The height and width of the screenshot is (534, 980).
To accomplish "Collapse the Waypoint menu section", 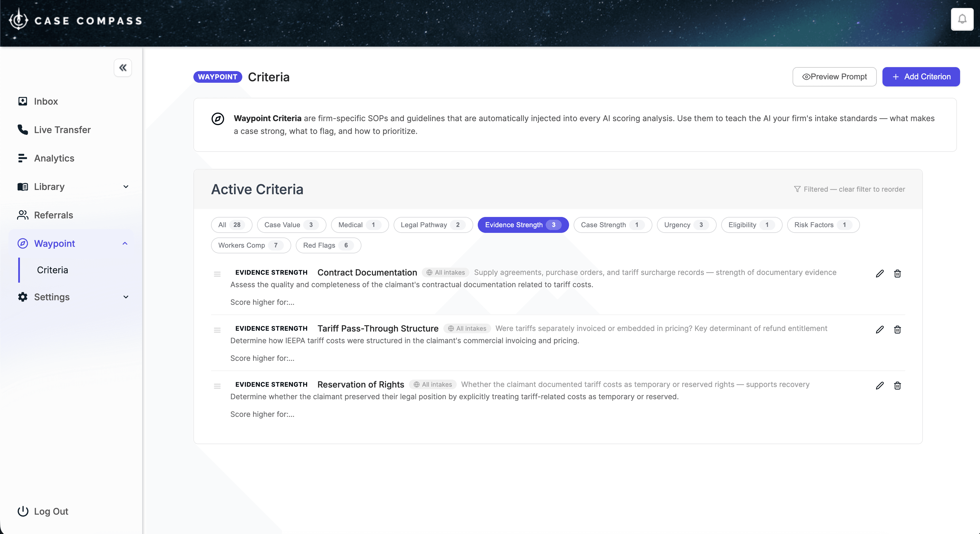I will 125,243.
